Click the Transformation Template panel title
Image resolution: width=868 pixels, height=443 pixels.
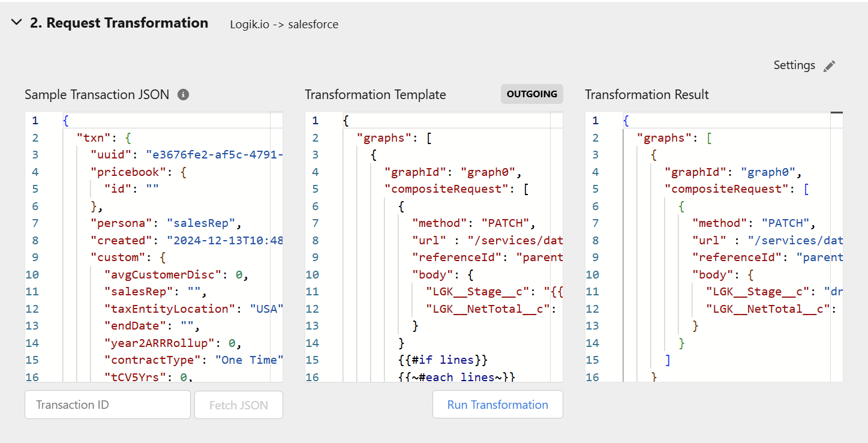[x=376, y=94]
